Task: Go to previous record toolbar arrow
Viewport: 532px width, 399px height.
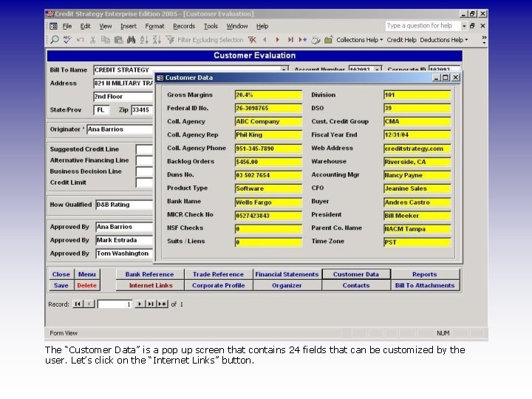Action: 265,40
